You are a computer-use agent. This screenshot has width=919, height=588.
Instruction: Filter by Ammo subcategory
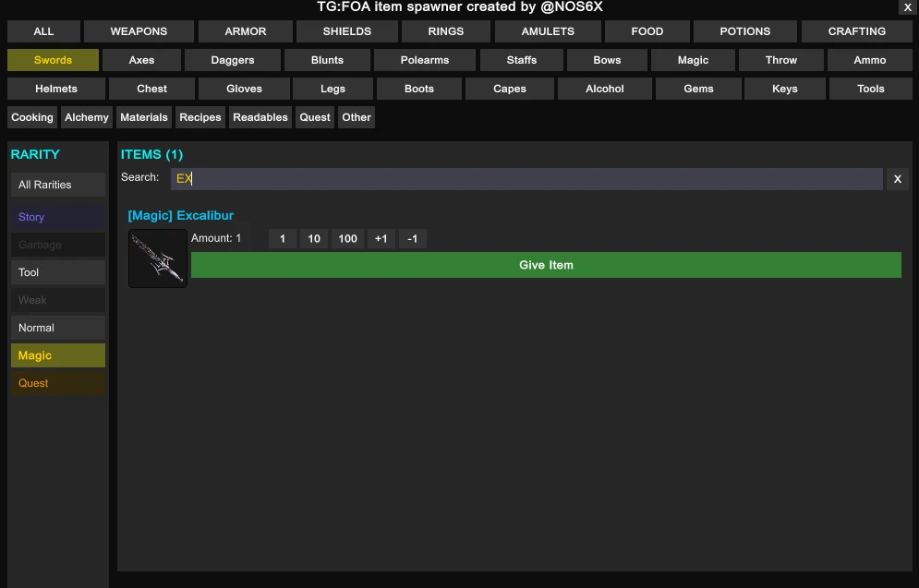(870, 60)
